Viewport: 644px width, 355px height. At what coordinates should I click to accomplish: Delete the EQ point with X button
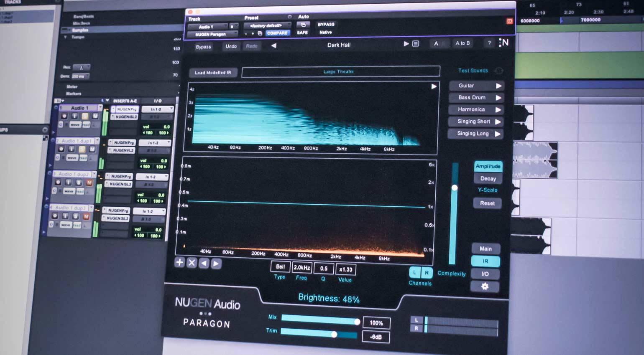point(192,263)
